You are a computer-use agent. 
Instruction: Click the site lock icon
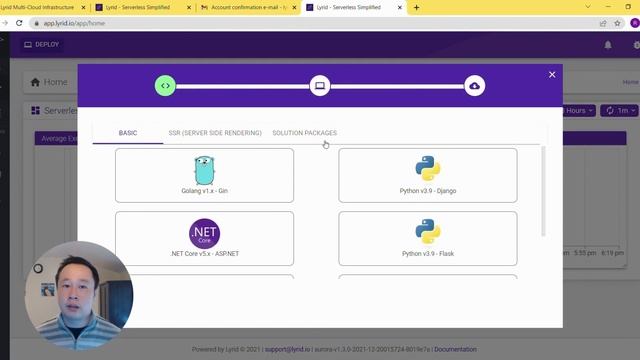tap(37, 23)
